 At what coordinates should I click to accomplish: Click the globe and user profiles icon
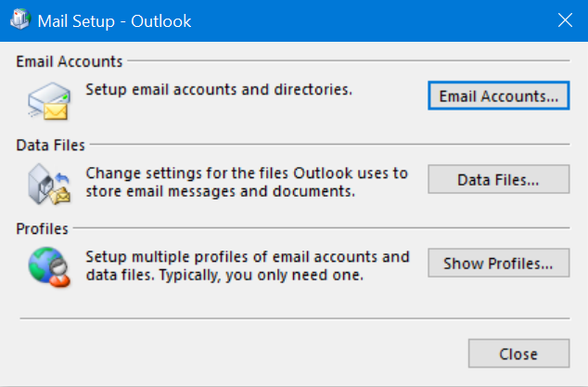(49, 267)
